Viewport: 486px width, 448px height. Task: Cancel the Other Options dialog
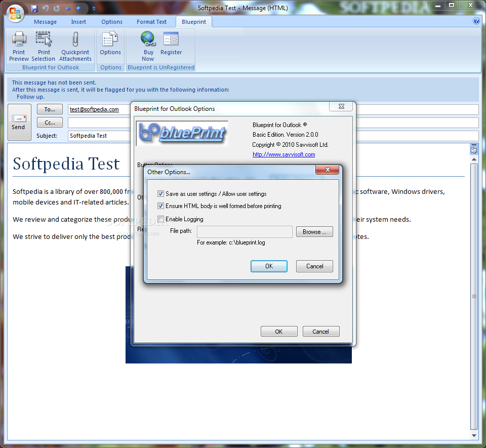[314, 266]
